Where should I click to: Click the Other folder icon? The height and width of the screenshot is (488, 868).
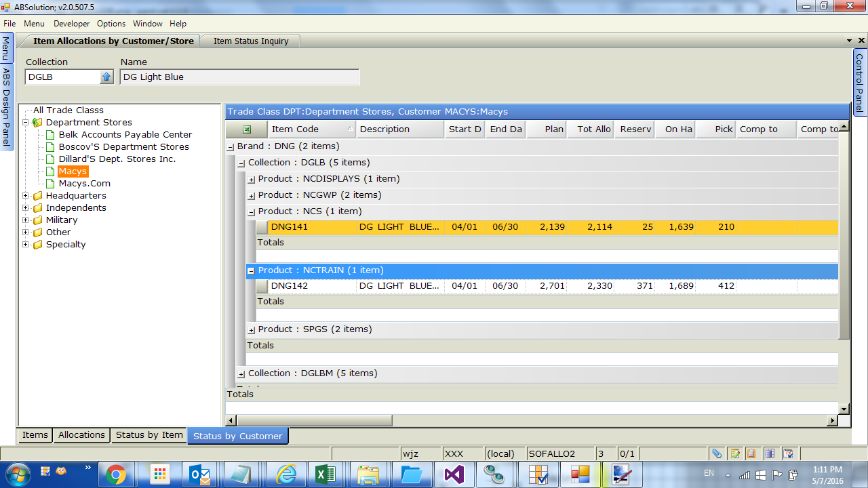pos(37,232)
